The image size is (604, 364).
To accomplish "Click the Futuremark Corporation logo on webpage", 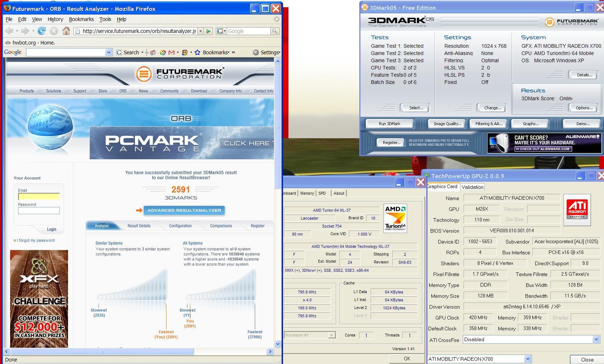I will coord(180,74).
